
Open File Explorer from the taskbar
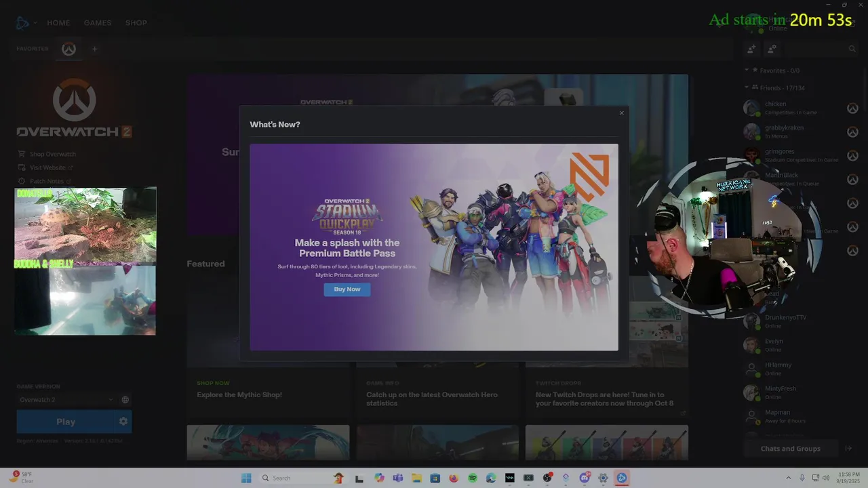416,478
